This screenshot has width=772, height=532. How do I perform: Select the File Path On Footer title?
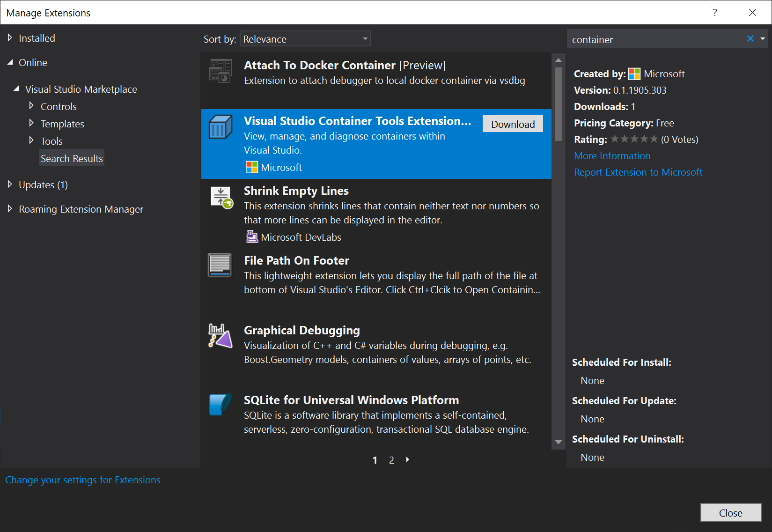click(296, 261)
